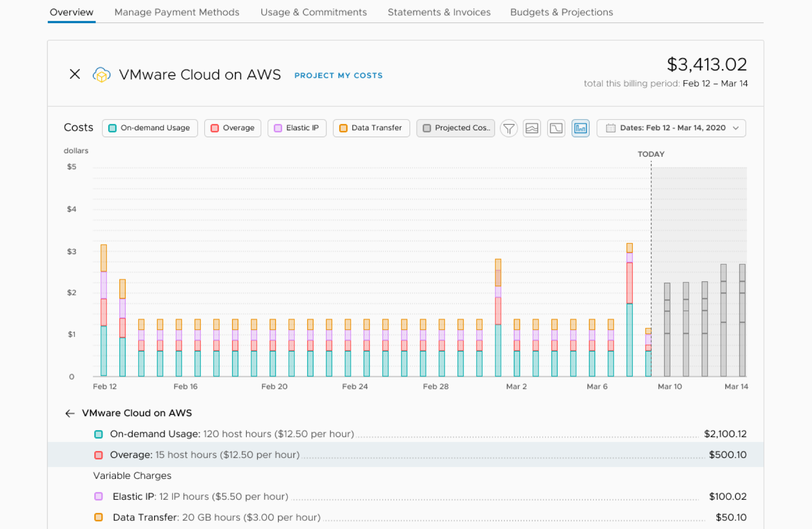This screenshot has height=529, width=812.
Task: Open Manage Payment Methods tab
Action: 177,12
